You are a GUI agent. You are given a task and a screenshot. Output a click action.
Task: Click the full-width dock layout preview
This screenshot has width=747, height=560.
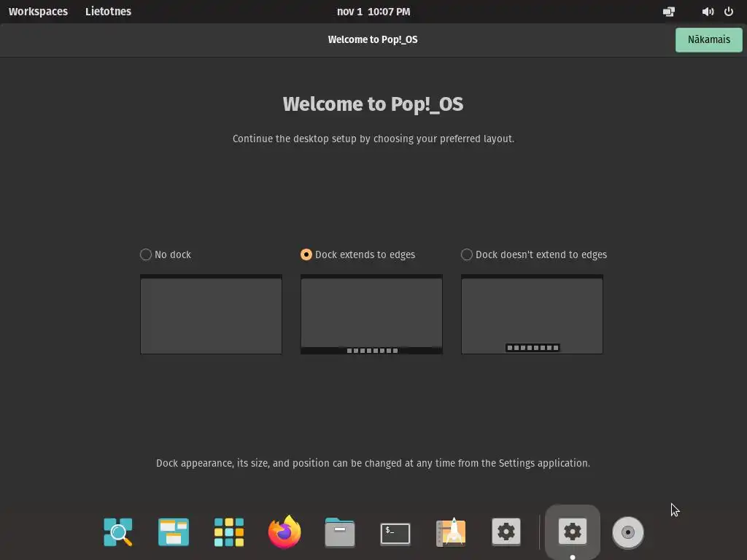coord(371,314)
